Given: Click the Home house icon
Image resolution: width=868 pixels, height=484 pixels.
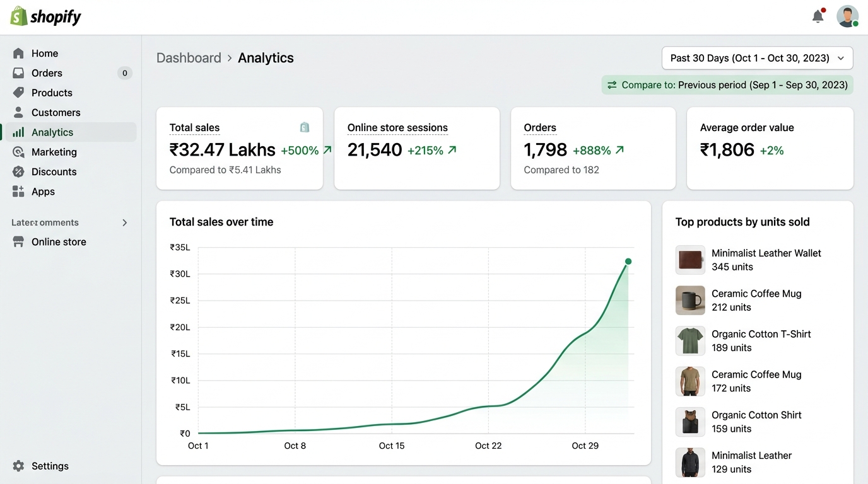Looking at the screenshot, I should tap(18, 54).
